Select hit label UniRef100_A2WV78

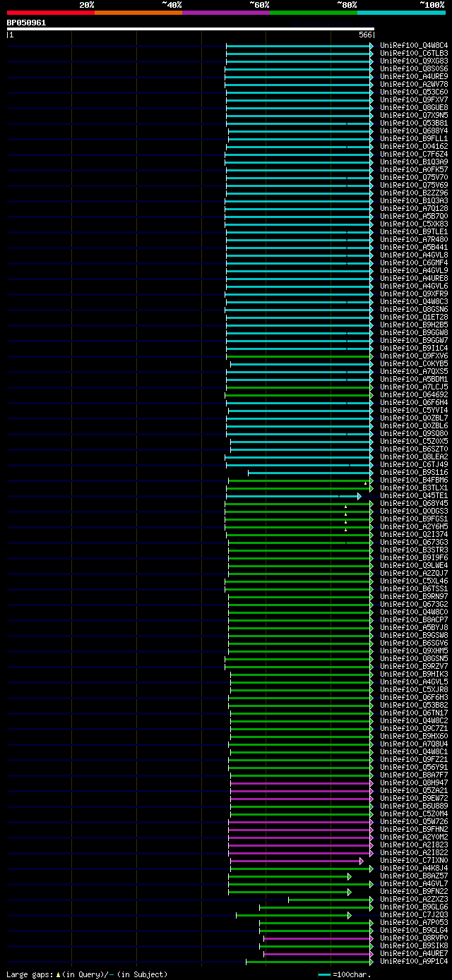(x=414, y=84)
